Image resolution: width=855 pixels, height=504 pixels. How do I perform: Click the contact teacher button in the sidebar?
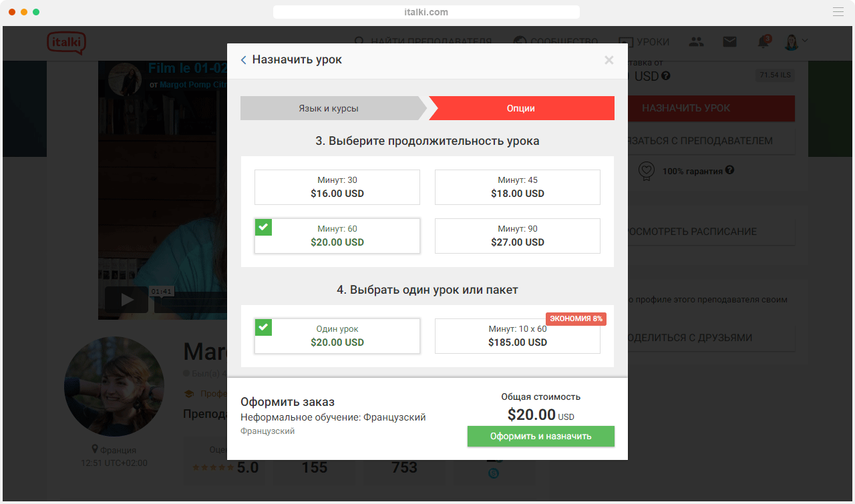point(711,141)
